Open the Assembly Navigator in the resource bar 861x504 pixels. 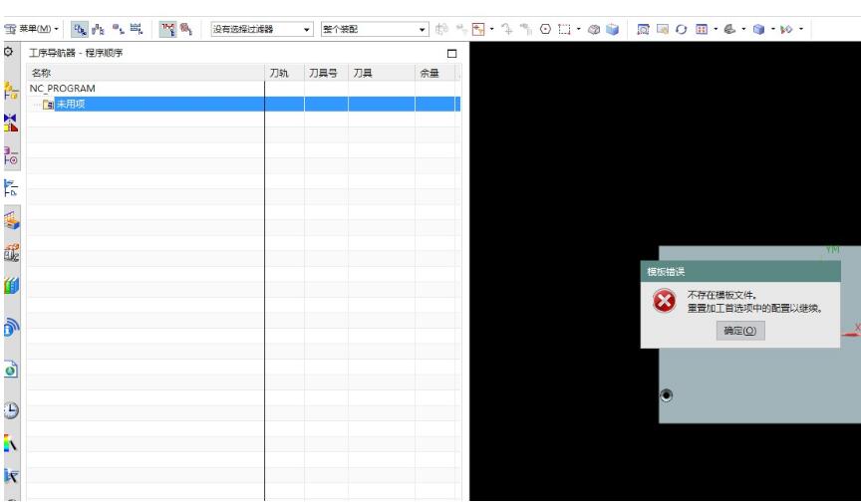(11, 90)
